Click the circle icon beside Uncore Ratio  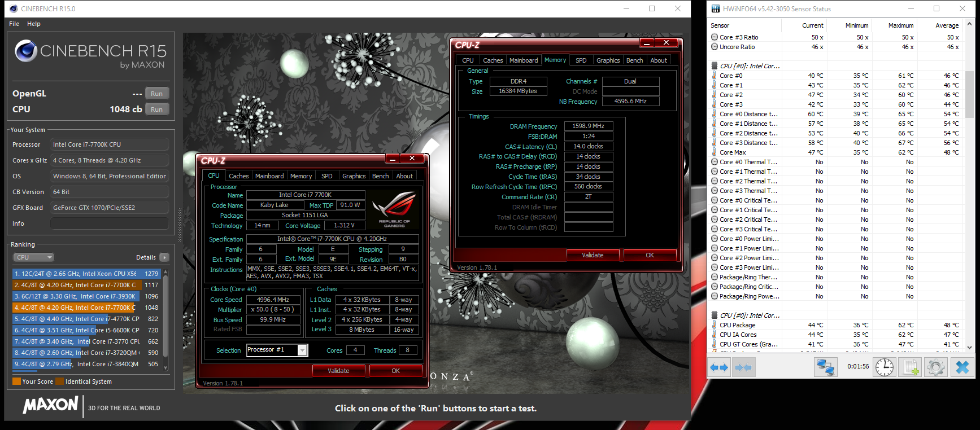coord(715,47)
